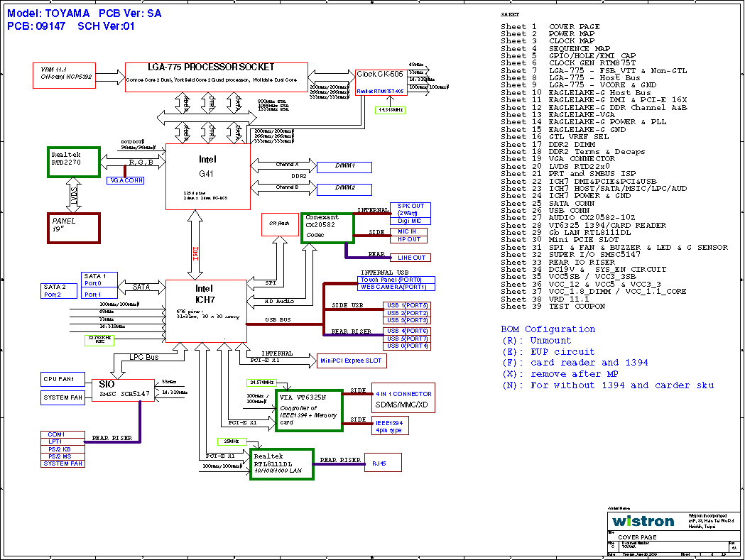Click the USB 3(PORT3) box
Viewport: 745px width, 560px height.
pyautogui.click(x=407, y=320)
